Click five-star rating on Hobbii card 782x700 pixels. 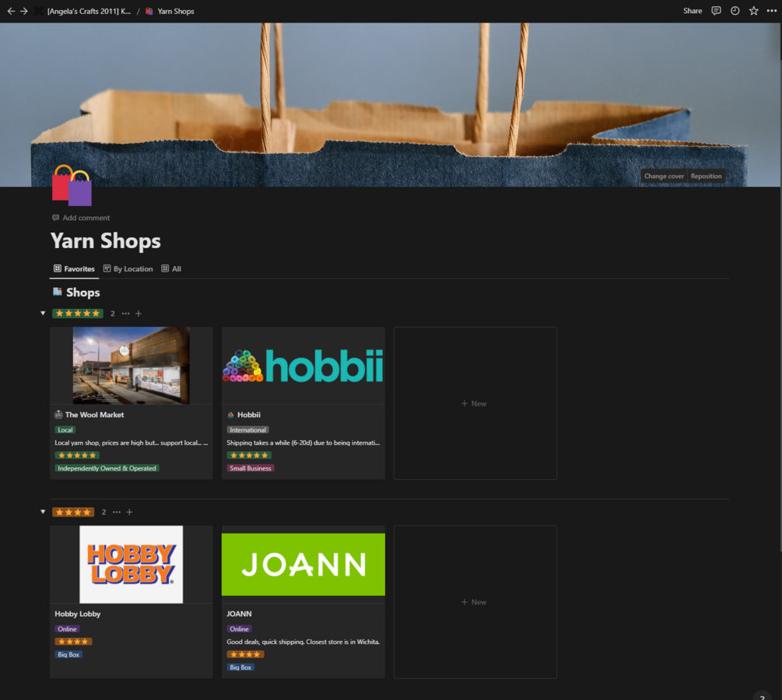click(249, 455)
